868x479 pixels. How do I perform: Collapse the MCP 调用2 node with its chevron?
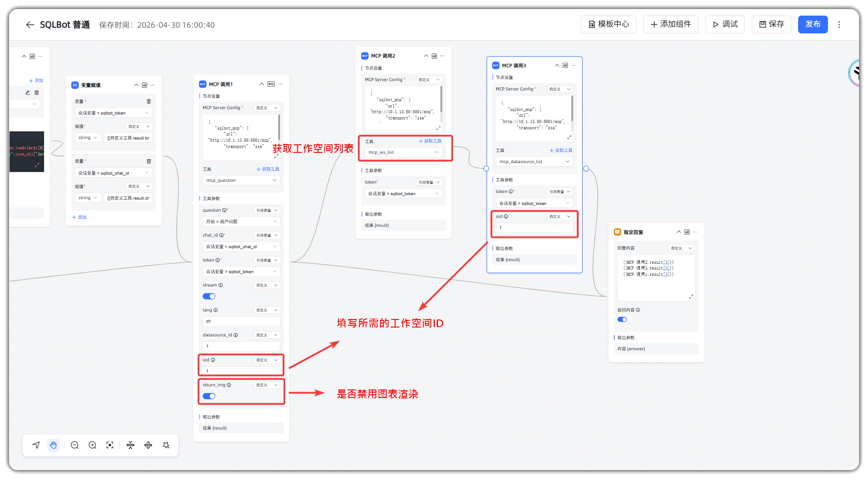tap(426, 56)
